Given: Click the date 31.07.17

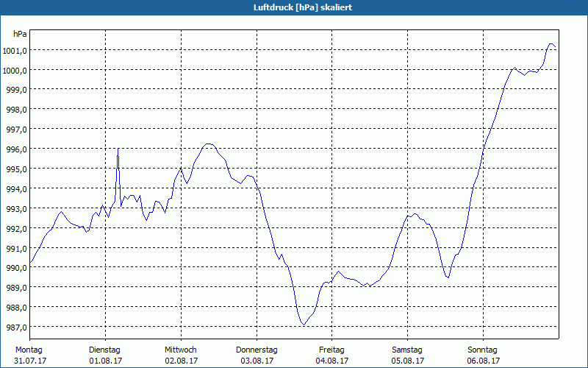Looking at the screenshot, I should click(x=30, y=361).
